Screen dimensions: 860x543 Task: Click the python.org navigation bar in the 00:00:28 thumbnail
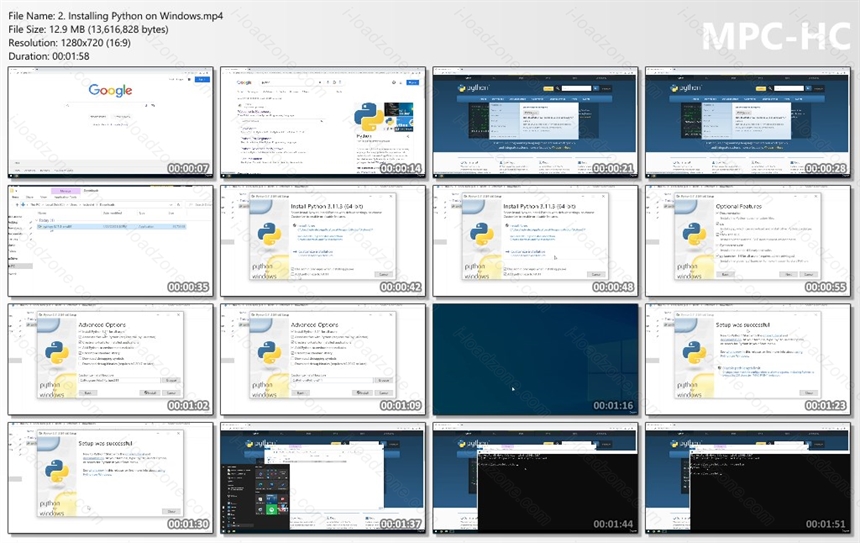pos(748,99)
